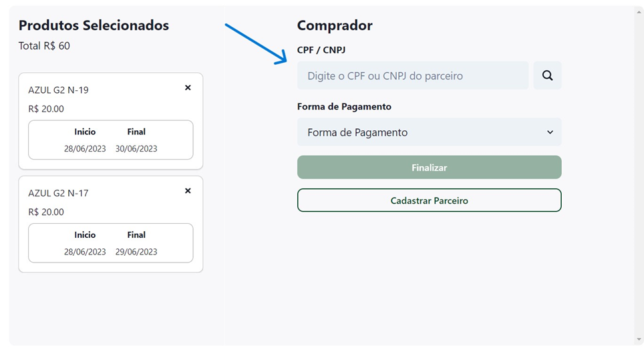The height and width of the screenshot is (348, 644).
Task: Click the Produtos Selecionados heading
Action: tap(94, 25)
